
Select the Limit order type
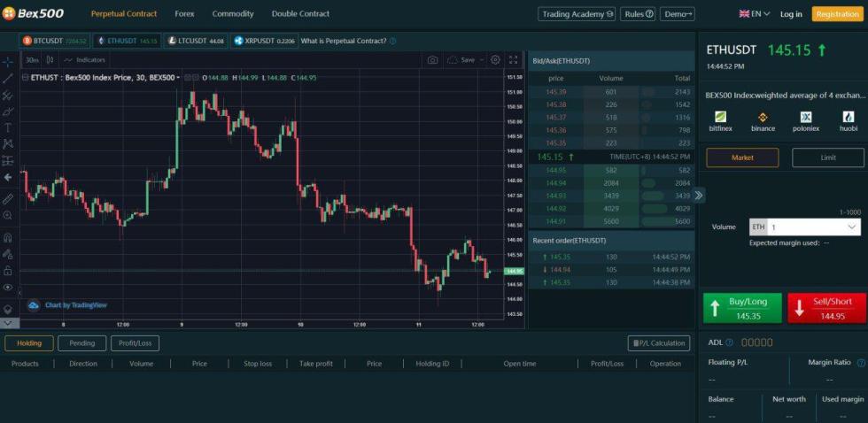pyautogui.click(x=827, y=158)
